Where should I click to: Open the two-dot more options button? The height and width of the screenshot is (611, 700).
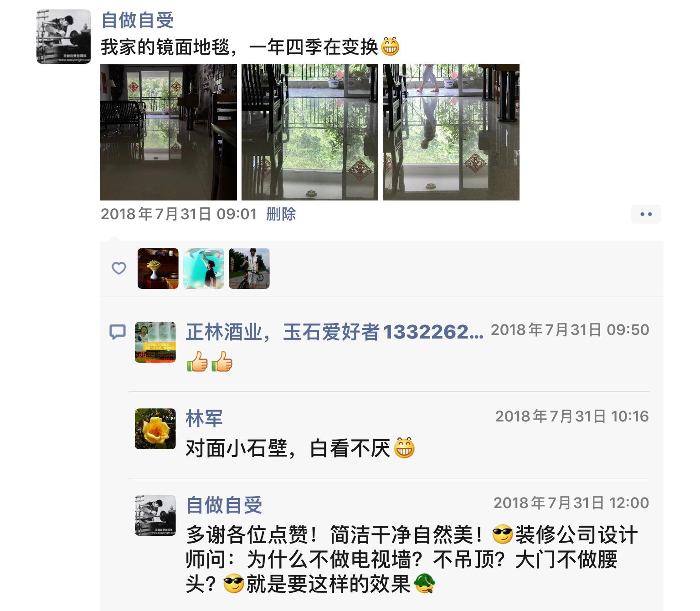coord(646,214)
